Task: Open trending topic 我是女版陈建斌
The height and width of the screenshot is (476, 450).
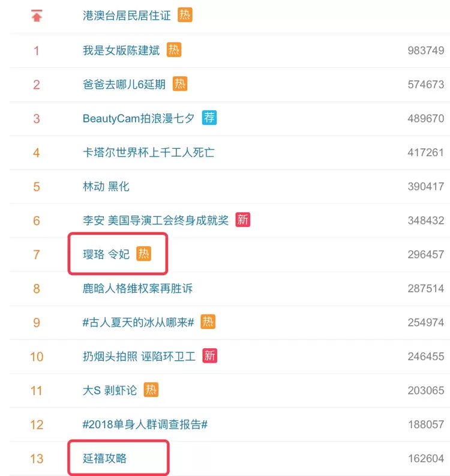Action: point(121,50)
